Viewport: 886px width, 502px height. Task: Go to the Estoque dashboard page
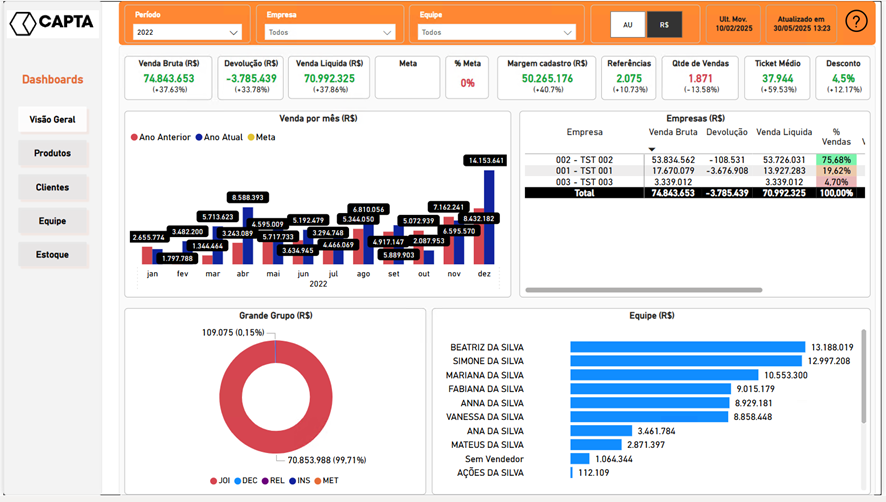53,255
